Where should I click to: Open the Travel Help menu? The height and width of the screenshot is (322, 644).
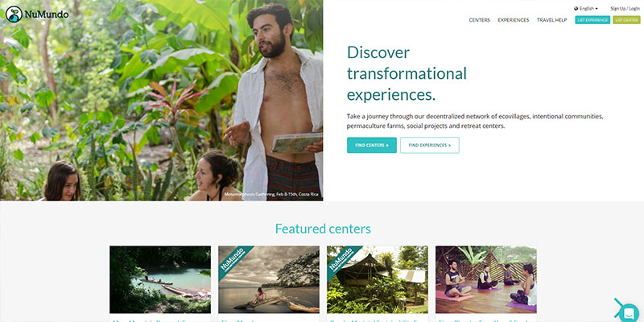(551, 19)
